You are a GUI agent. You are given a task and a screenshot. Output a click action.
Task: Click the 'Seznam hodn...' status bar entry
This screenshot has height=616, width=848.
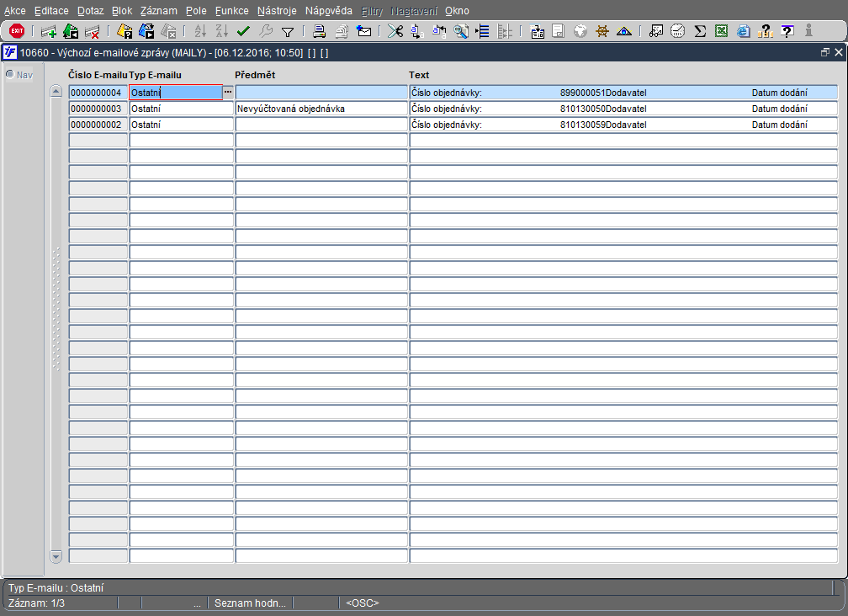coord(250,603)
